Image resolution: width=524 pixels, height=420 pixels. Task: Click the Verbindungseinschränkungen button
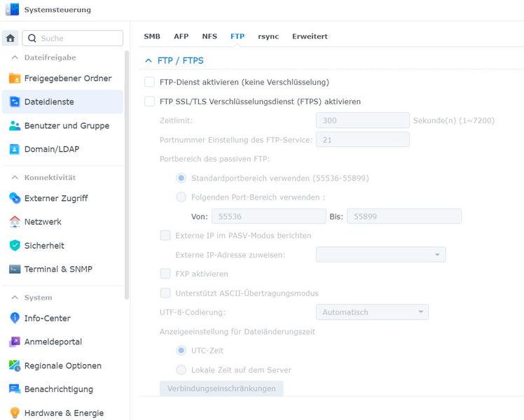221,388
